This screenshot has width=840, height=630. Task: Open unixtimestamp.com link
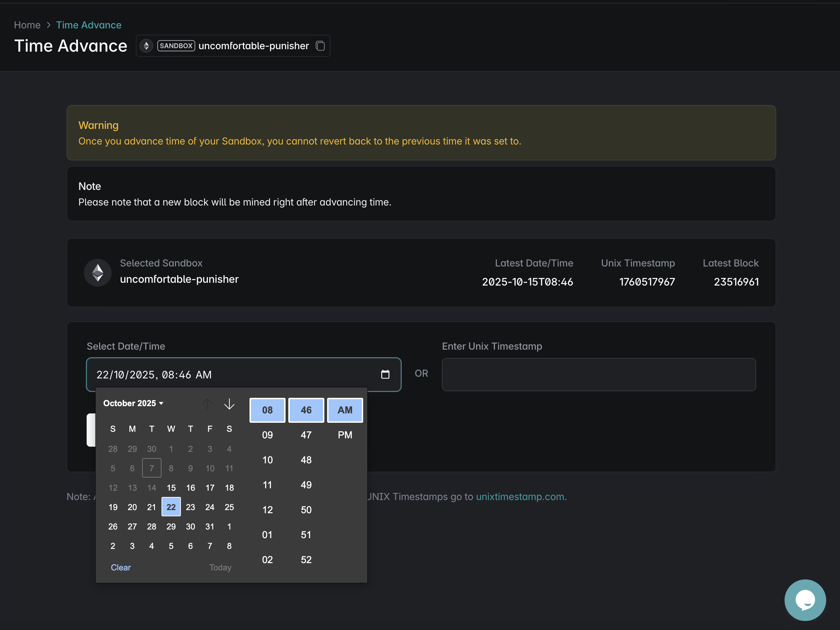[x=519, y=497]
